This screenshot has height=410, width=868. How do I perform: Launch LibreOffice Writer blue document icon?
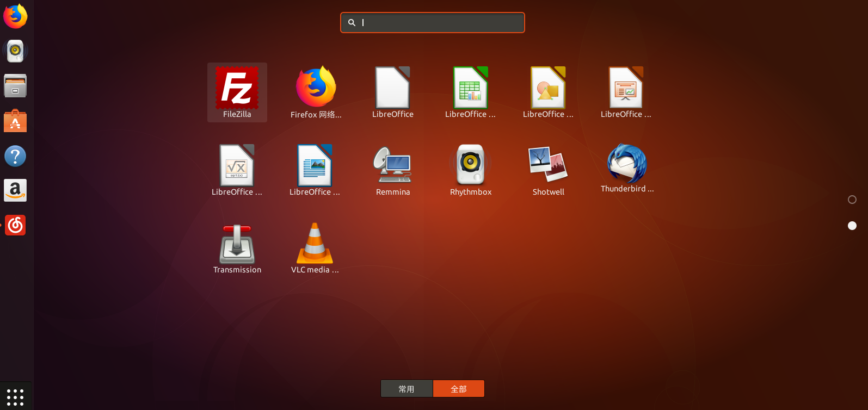[315, 170]
